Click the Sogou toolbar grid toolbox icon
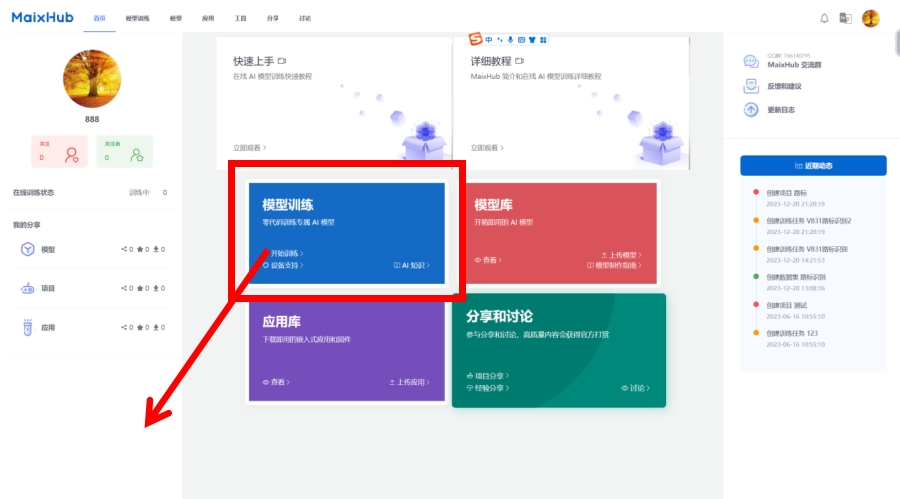The image size is (900, 499). 543,40
